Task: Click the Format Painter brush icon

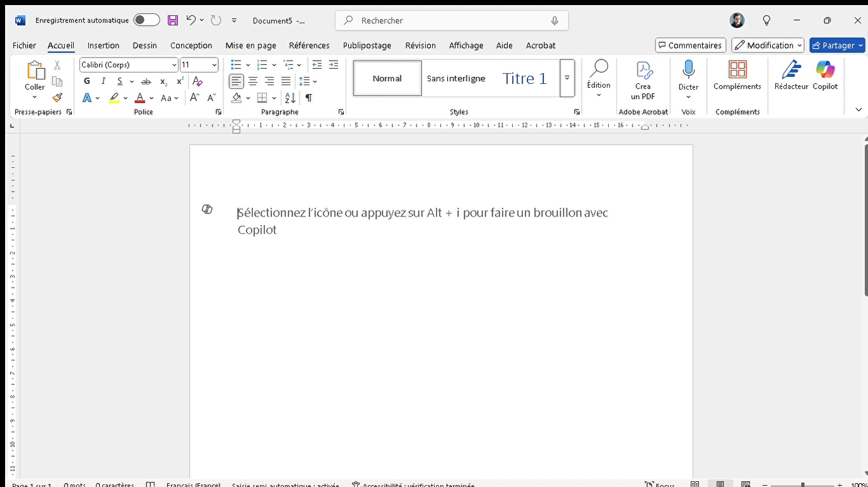Action: (57, 98)
